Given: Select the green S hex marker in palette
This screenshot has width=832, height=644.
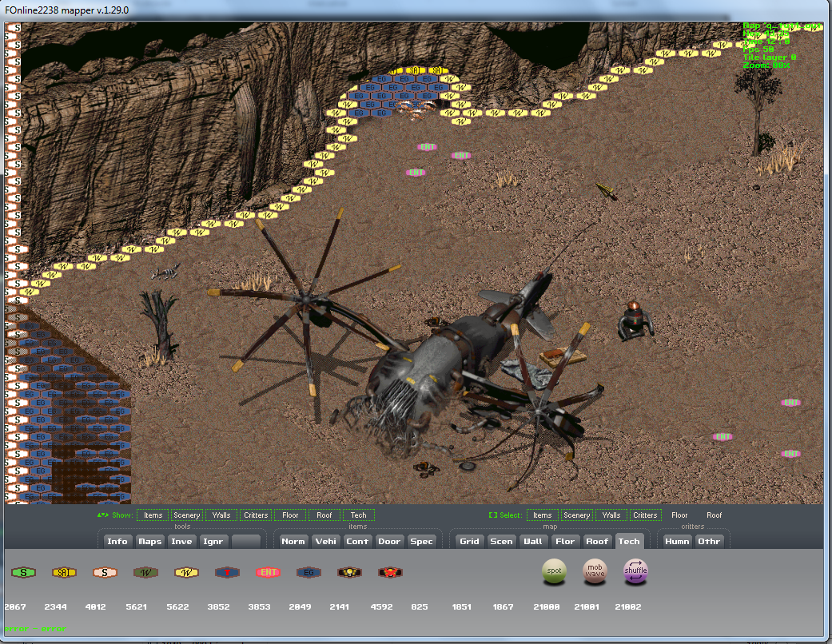Looking at the screenshot, I should 24,572.
